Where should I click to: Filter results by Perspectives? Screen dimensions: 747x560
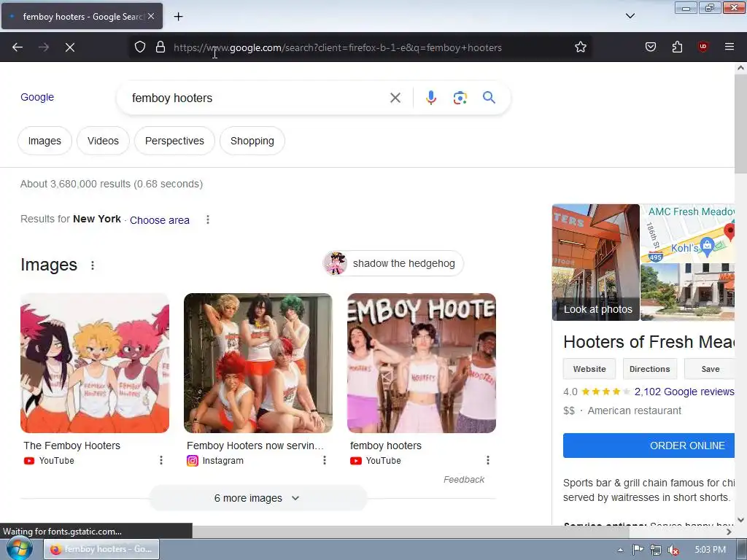pos(174,141)
